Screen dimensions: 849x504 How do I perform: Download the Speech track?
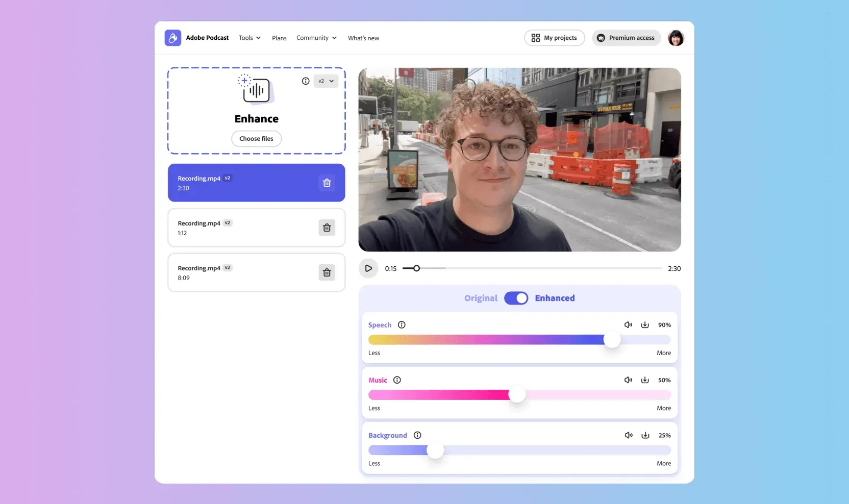pos(645,325)
